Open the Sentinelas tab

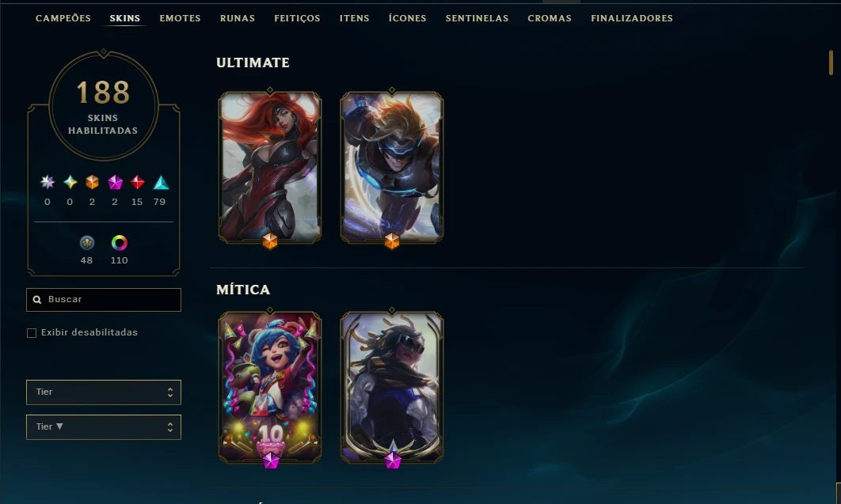pyautogui.click(x=477, y=18)
